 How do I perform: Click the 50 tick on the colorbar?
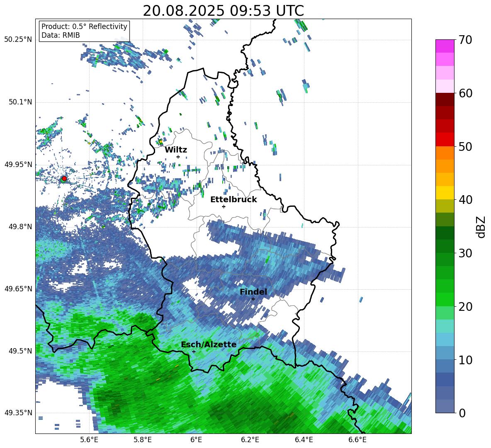point(465,146)
